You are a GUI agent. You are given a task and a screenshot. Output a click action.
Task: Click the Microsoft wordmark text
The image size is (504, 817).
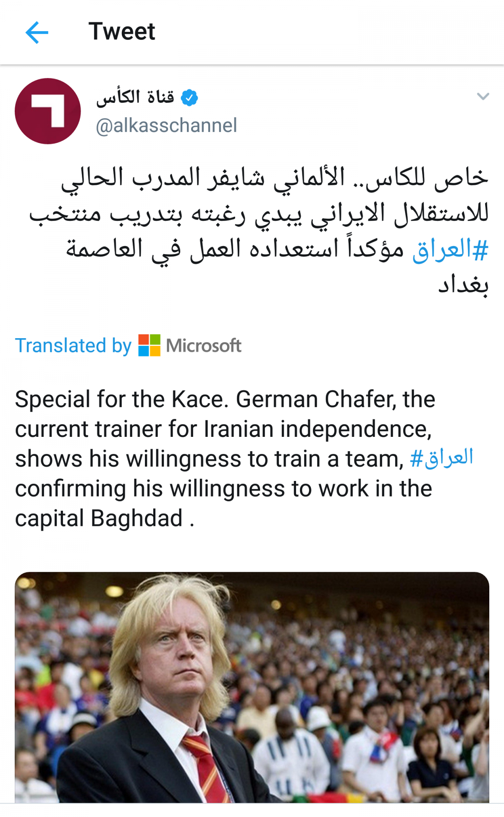coord(204,346)
